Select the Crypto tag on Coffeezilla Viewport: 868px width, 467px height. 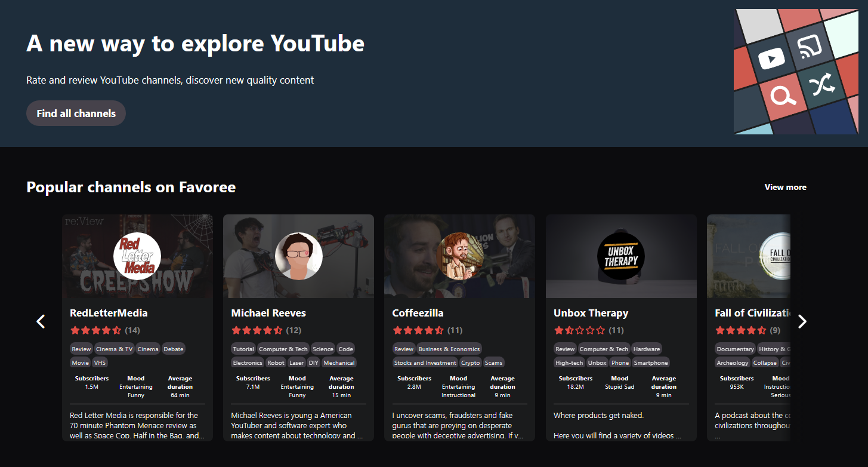tap(470, 362)
